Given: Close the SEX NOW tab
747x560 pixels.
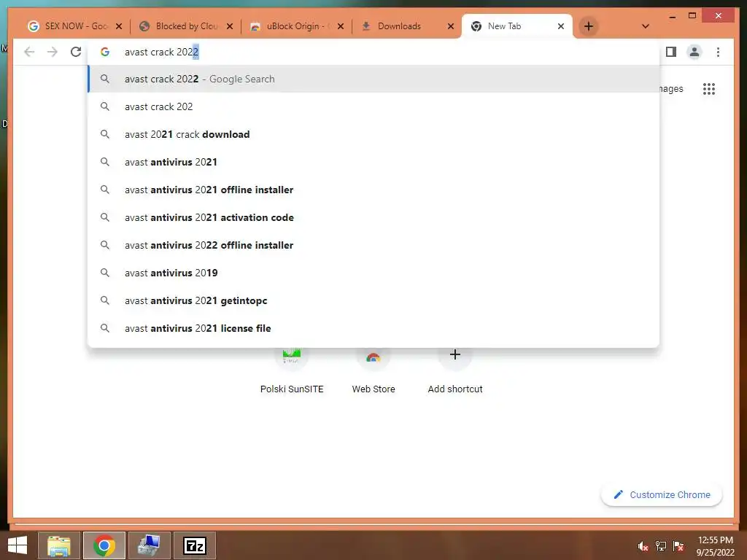Looking at the screenshot, I should pyautogui.click(x=119, y=27).
